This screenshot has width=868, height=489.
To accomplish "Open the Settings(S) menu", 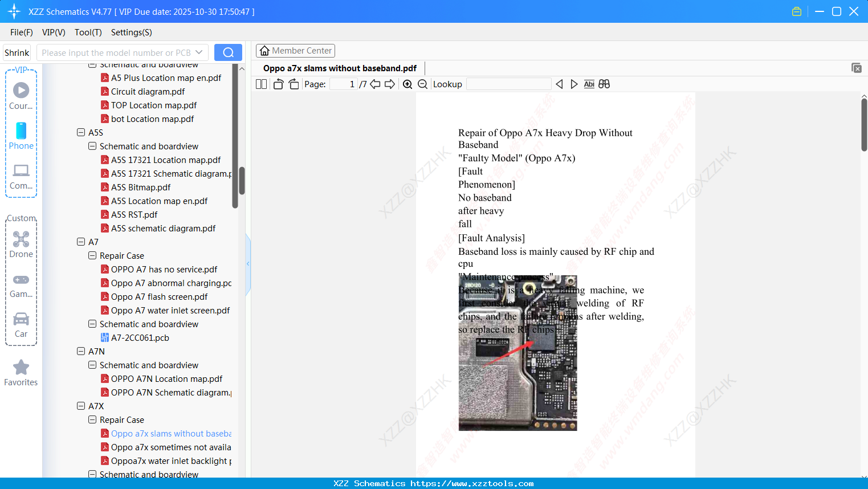I will point(132,32).
